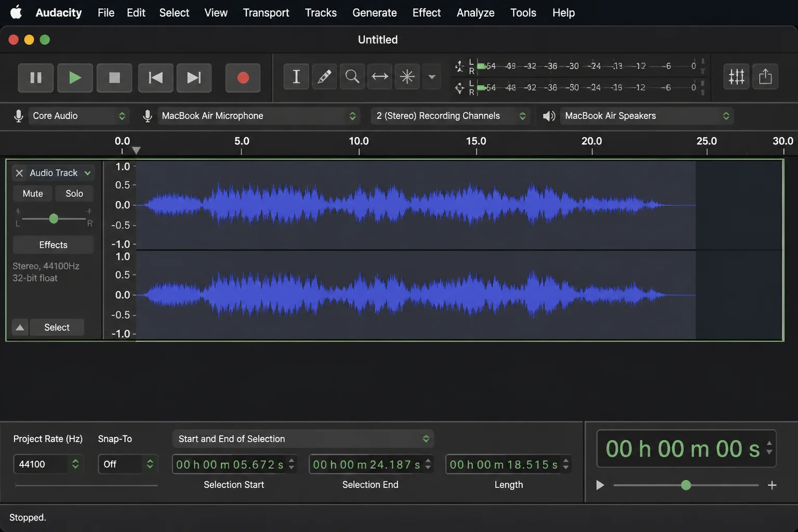The image size is (798, 532).
Task: Click the playback speed slider knob
Action: (x=686, y=485)
